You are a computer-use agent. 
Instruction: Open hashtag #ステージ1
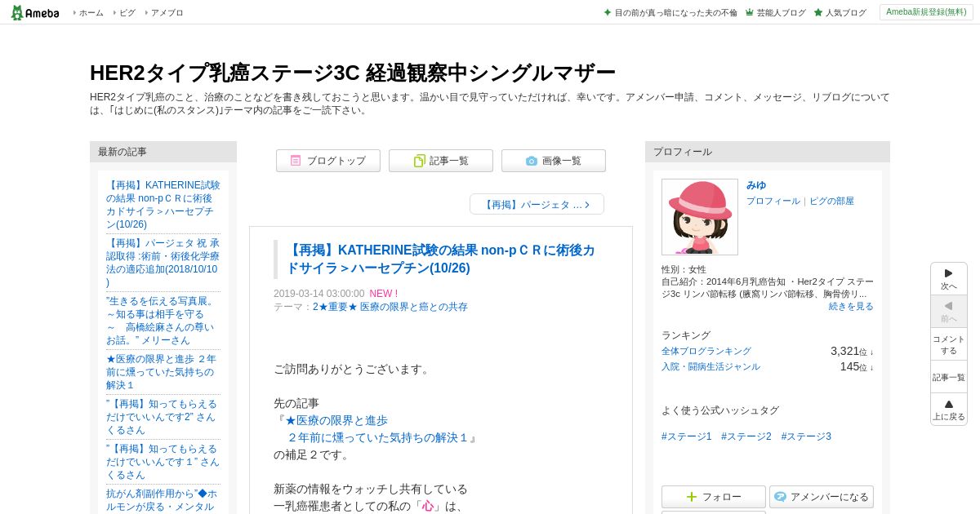687,436
